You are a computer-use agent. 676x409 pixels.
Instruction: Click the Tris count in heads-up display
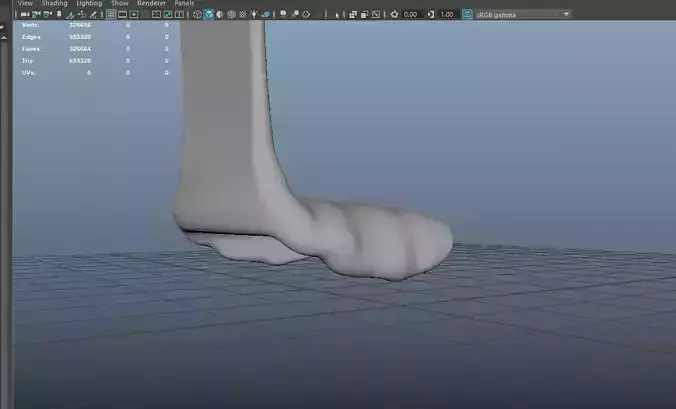pyautogui.click(x=80, y=61)
